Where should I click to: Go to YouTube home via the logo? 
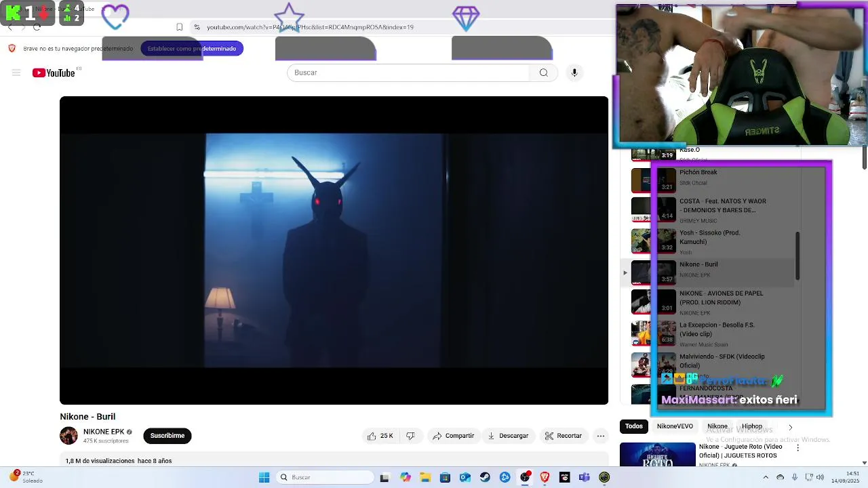click(x=54, y=73)
